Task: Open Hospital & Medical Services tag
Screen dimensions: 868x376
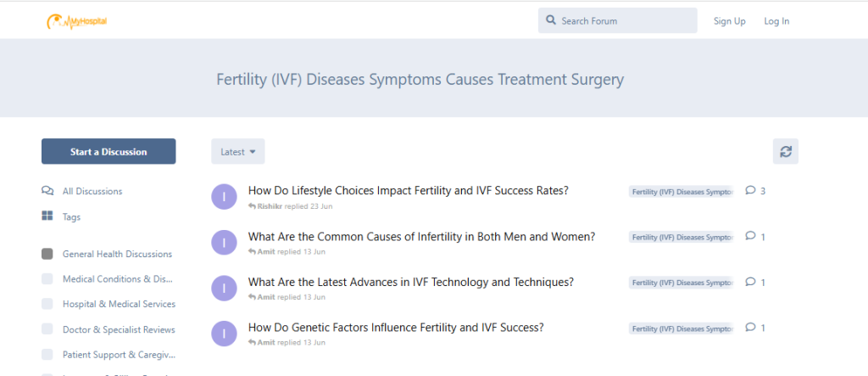Action: (119, 304)
